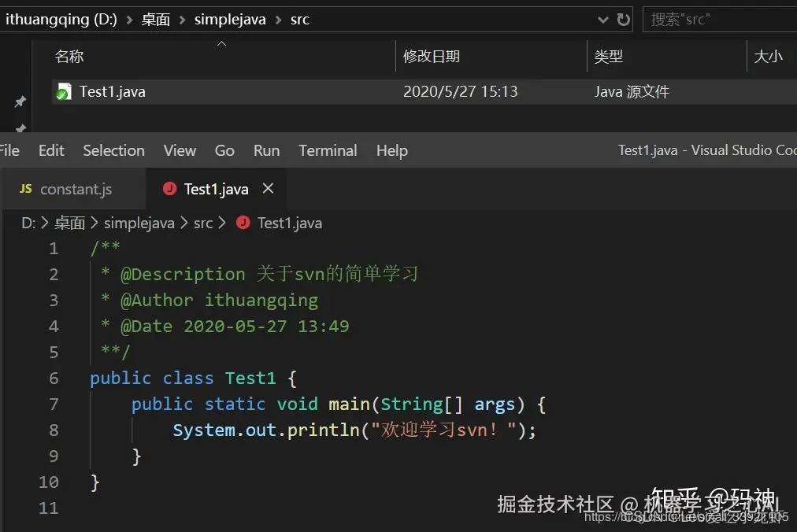The image size is (797, 532).
Task: Click line number 6 in gutter
Action: tap(54, 378)
